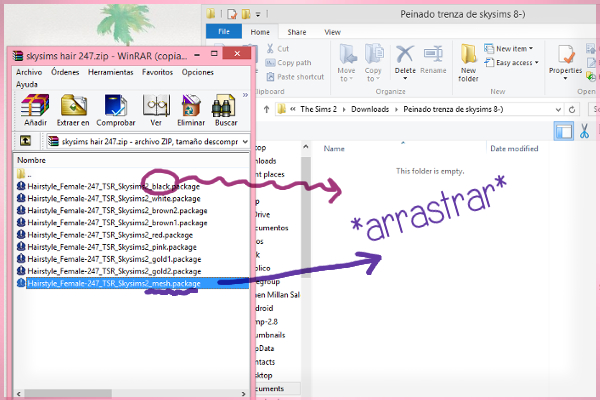Image resolution: width=600 pixels, height=400 pixels.
Task: Open the Herramientas menu
Action: tap(111, 72)
